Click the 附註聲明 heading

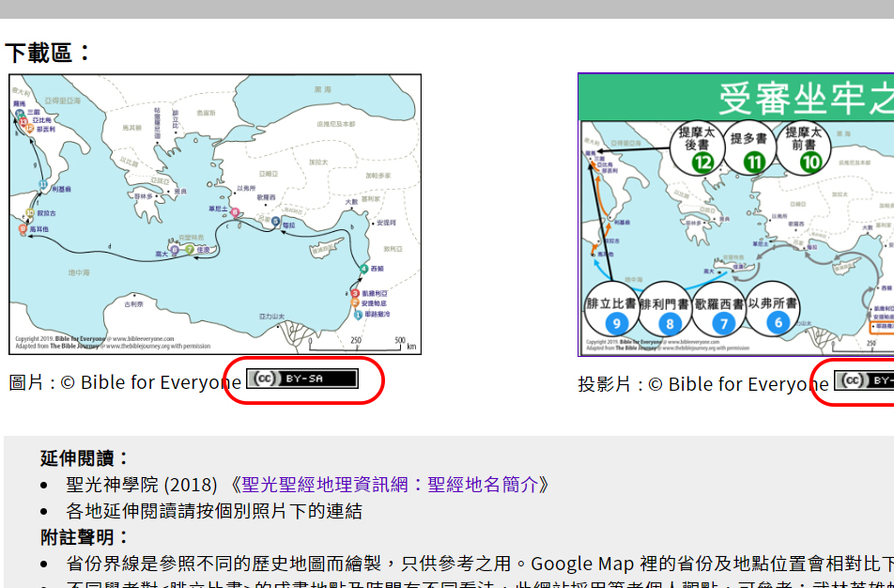(85, 537)
